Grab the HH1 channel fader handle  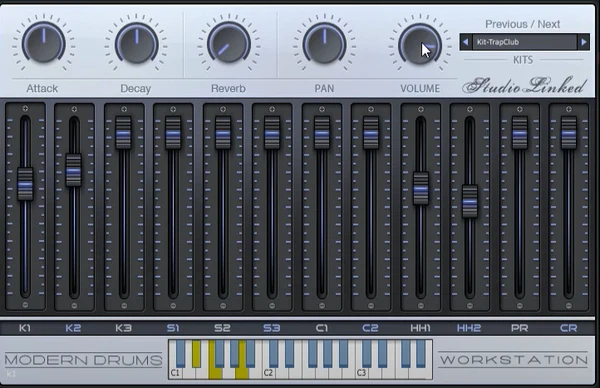click(x=421, y=188)
